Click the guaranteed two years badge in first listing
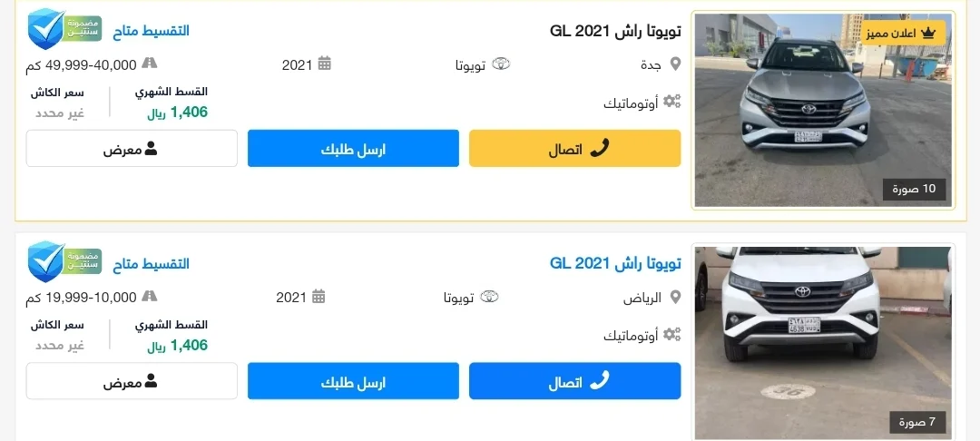Viewport: 980px width, 441px height. tap(64, 29)
